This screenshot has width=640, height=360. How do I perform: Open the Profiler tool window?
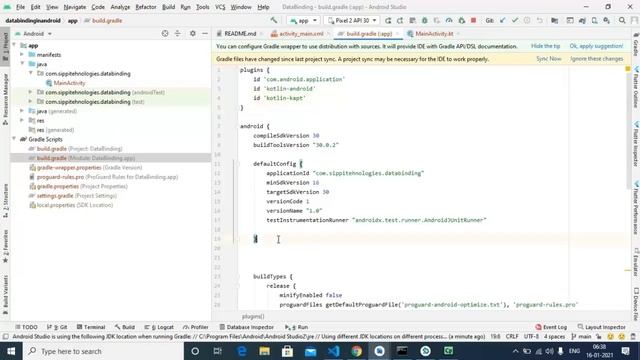coord(196,327)
